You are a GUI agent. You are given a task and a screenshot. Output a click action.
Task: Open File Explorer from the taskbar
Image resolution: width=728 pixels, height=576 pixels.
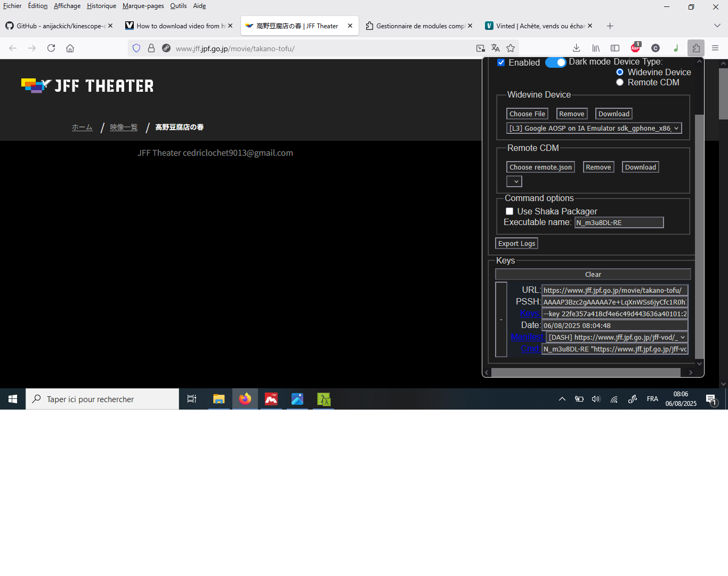click(219, 399)
